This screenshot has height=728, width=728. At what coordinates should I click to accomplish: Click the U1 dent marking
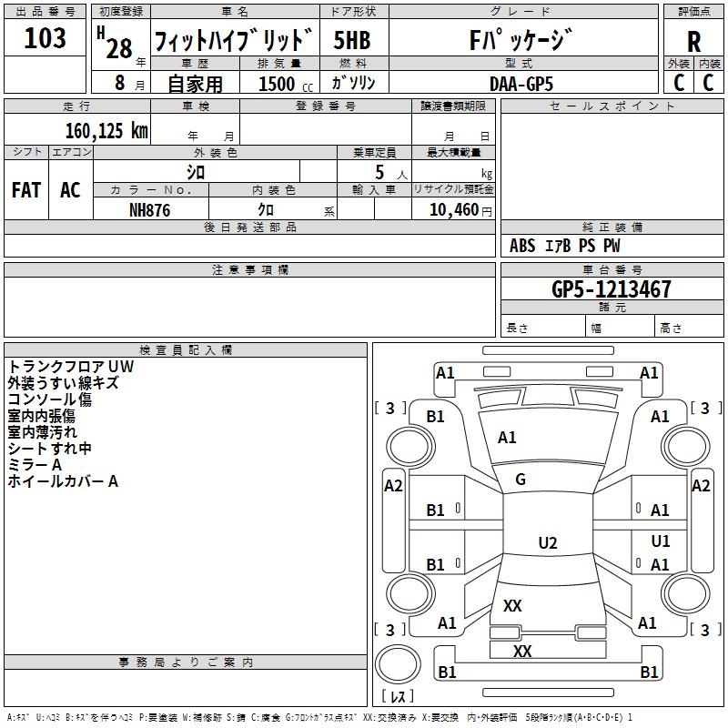click(661, 541)
